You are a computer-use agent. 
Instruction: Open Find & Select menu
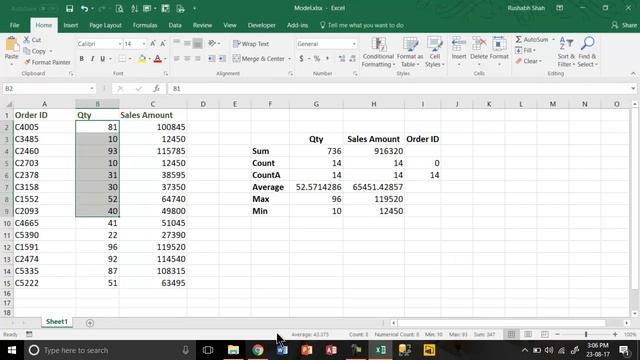click(587, 52)
